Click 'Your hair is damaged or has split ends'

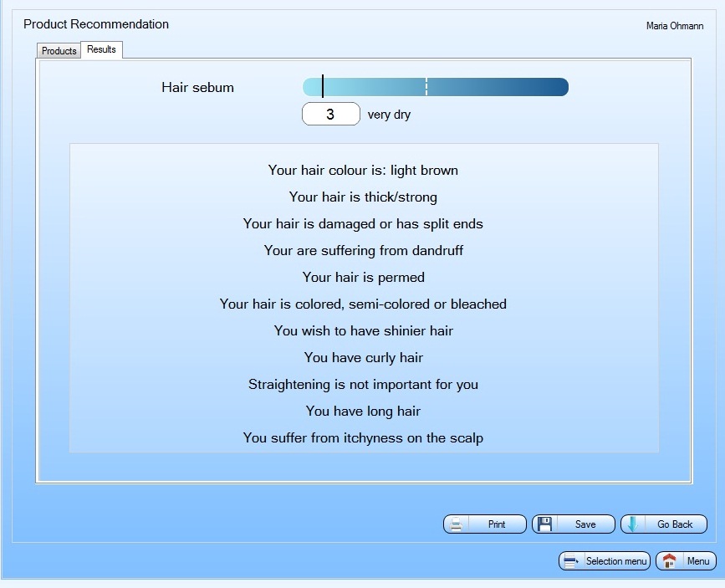363,224
